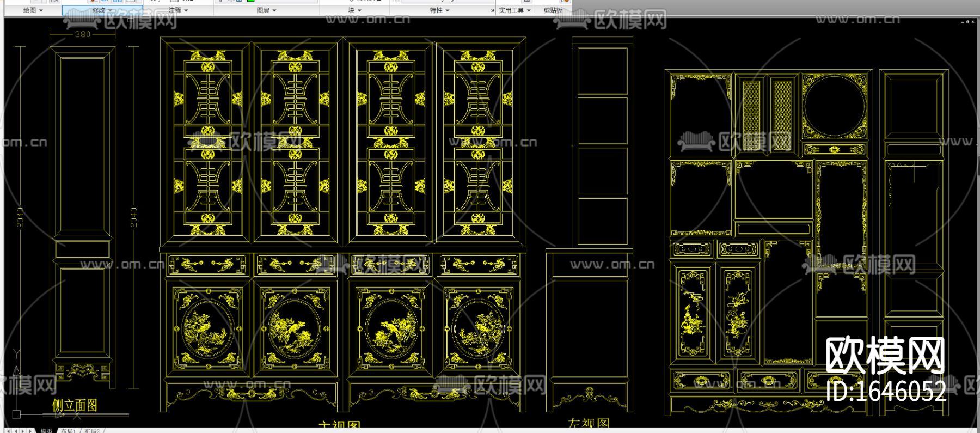Viewport: 980px width, 433px height.
Task: Expand the 修改 ribbon panel
Action: [102, 10]
